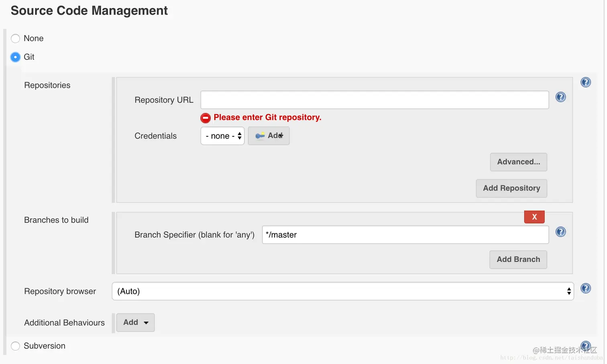607x364 pixels.
Task: Click the red error icon by Please enter Git repository
Action: [x=206, y=118]
